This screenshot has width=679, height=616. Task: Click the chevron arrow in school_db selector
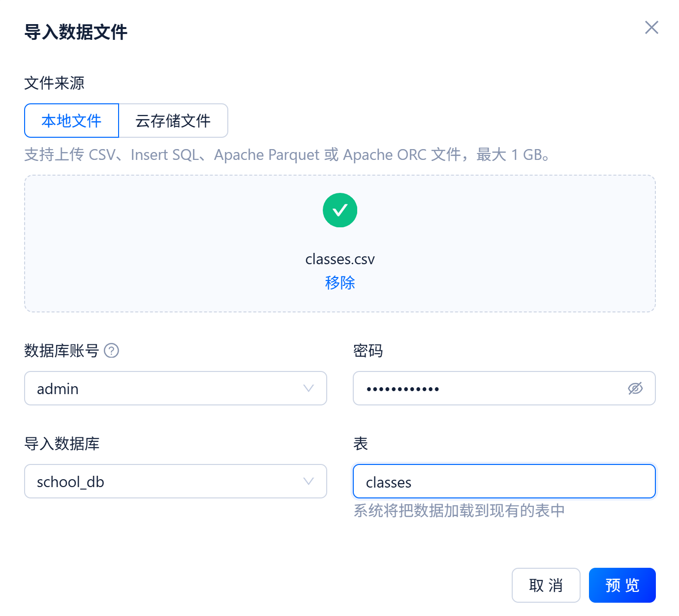click(309, 482)
